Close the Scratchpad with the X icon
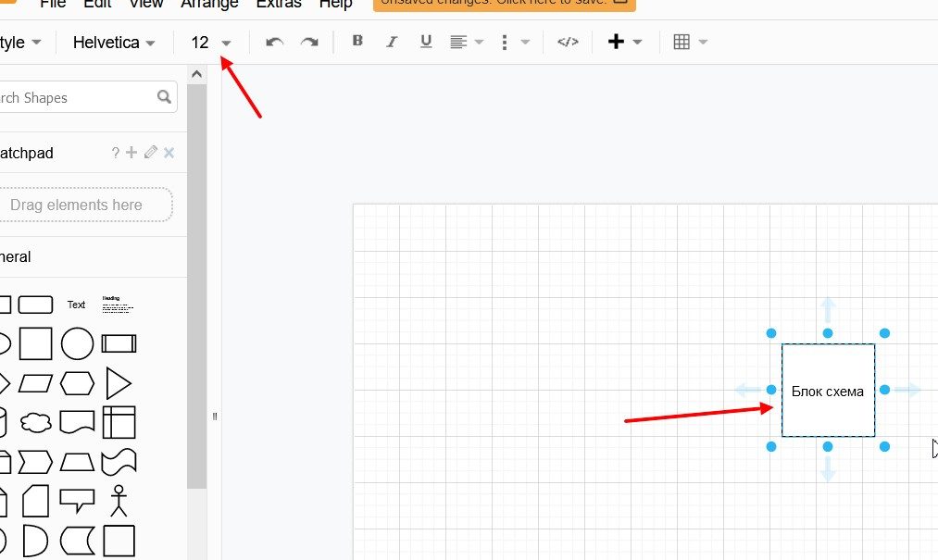The image size is (938, 560). (169, 153)
